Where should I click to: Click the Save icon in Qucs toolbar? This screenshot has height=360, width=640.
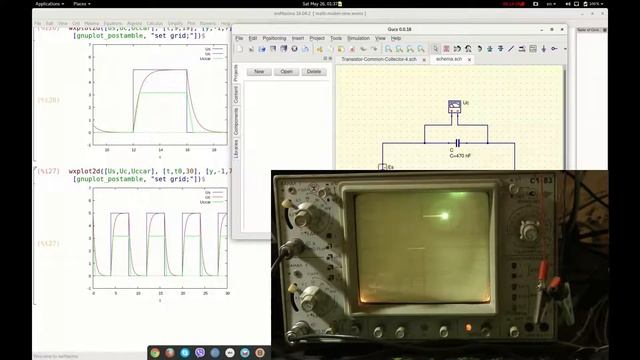273,49
